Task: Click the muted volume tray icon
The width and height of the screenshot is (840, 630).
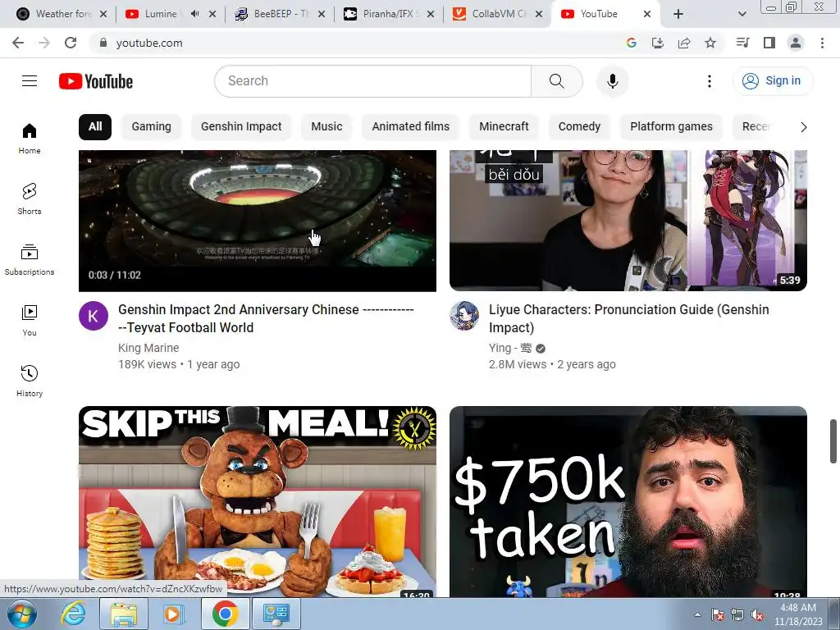Action: pyautogui.click(x=757, y=615)
